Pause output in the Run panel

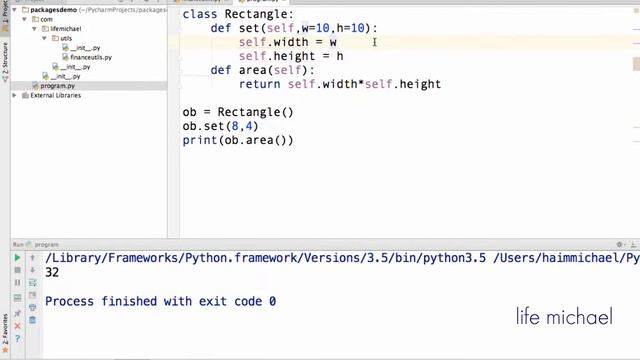pyautogui.click(x=17, y=282)
